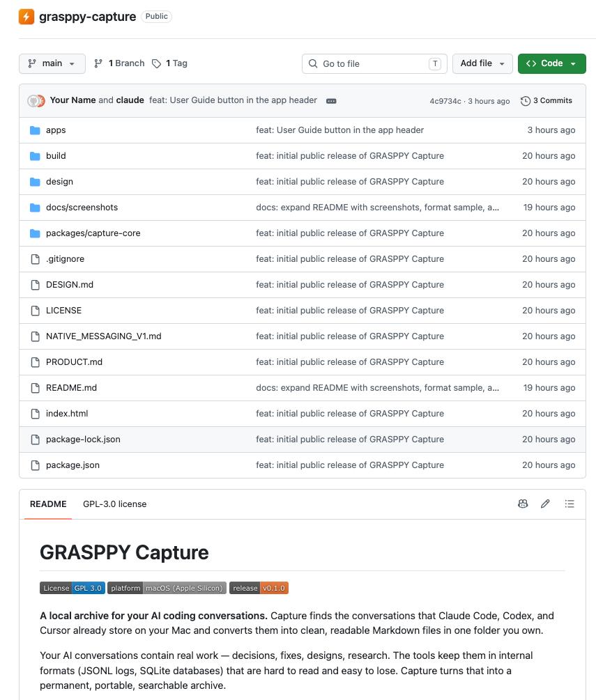Click the License GPL 3.0 badge
Screen dimensions: 596x700
(x=72, y=588)
